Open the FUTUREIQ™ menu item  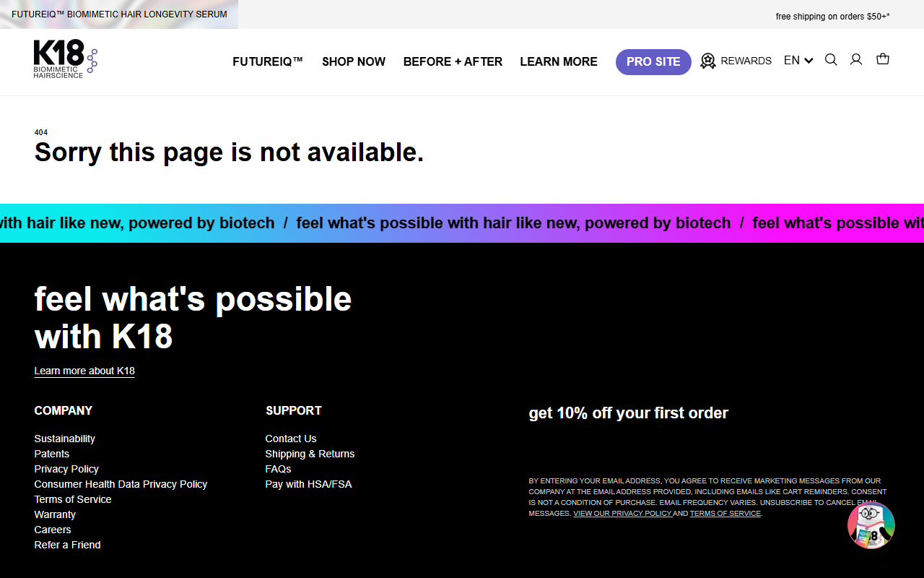[x=268, y=61]
